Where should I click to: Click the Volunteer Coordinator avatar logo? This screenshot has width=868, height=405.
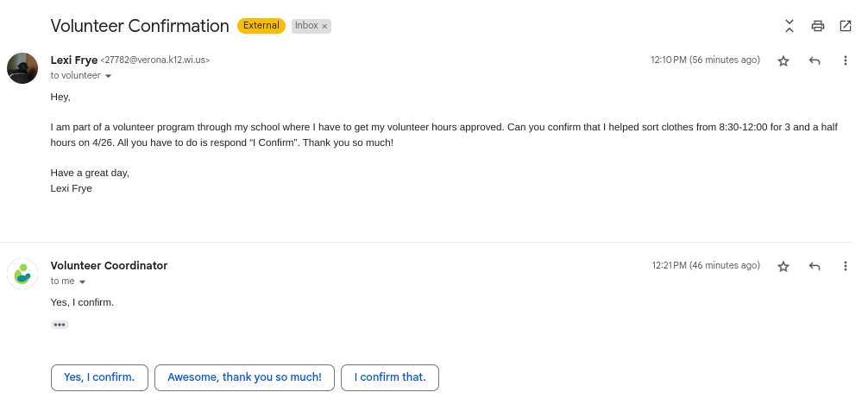22,273
